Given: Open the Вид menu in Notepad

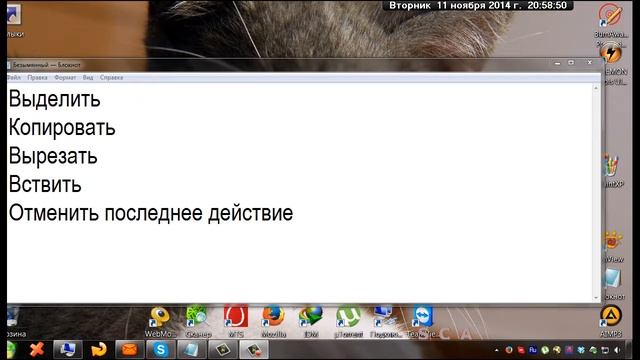Looking at the screenshot, I should [x=88, y=78].
